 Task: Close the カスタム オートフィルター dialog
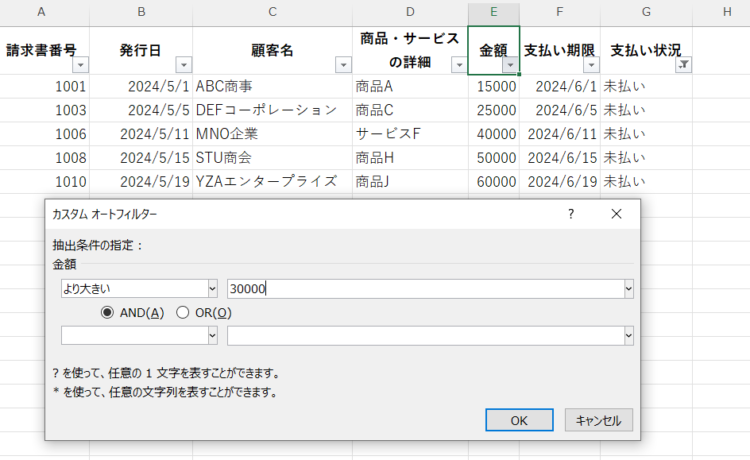coord(617,214)
